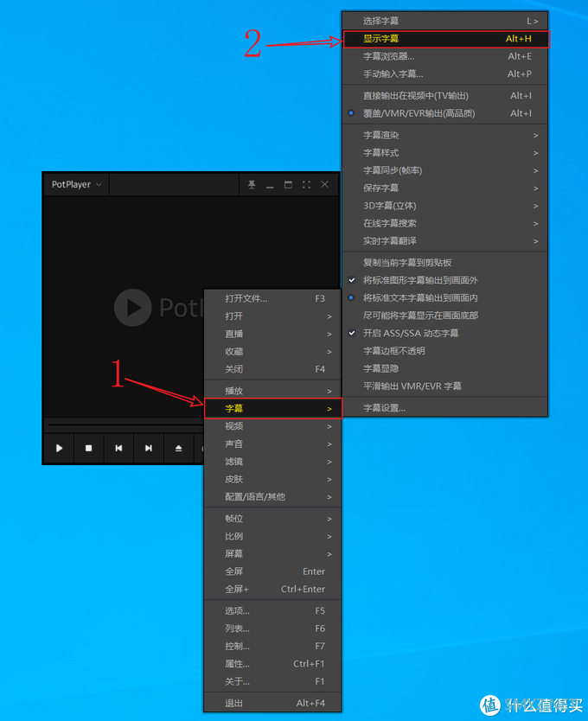
Task: Uncheck 开启 ASS/SSA 动态字幕
Action: point(445,333)
